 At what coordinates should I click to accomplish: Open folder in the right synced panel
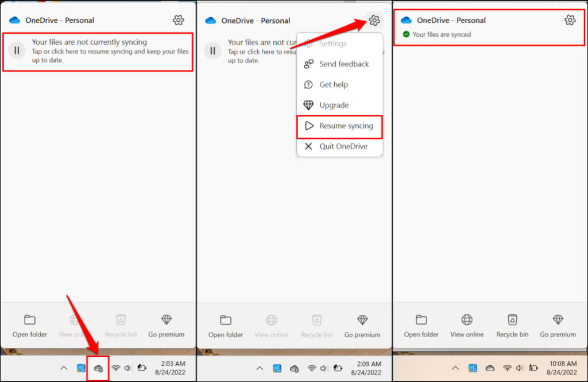(421, 326)
